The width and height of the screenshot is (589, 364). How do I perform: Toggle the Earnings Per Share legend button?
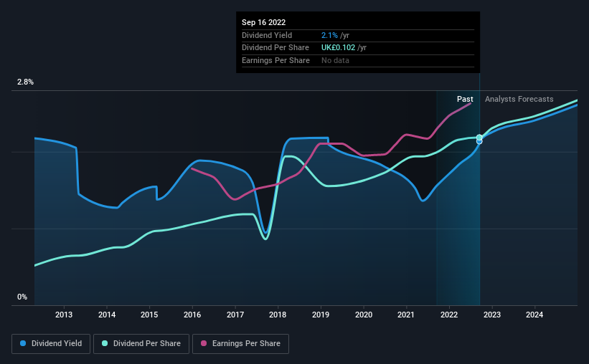(240, 344)
